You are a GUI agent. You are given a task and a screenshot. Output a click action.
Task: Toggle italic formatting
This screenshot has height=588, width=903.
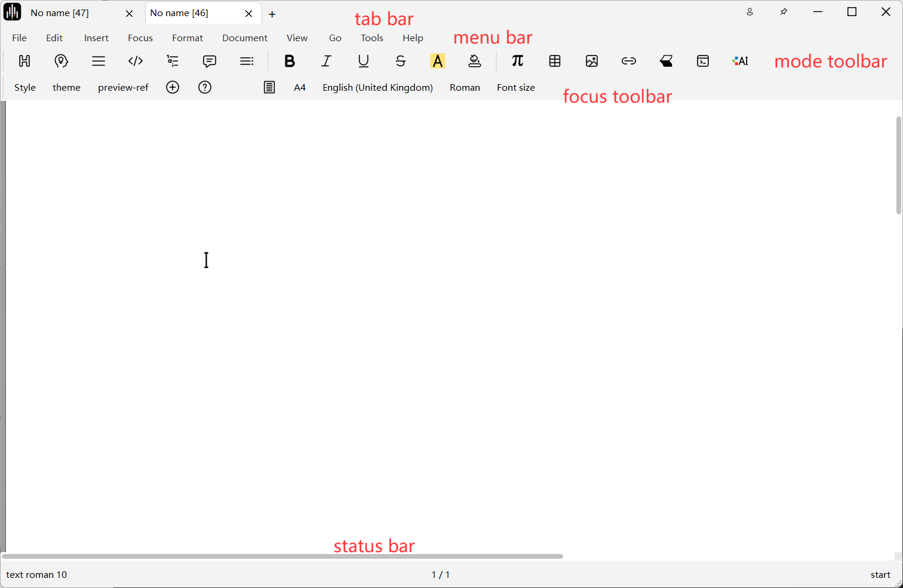coord(327,61)
